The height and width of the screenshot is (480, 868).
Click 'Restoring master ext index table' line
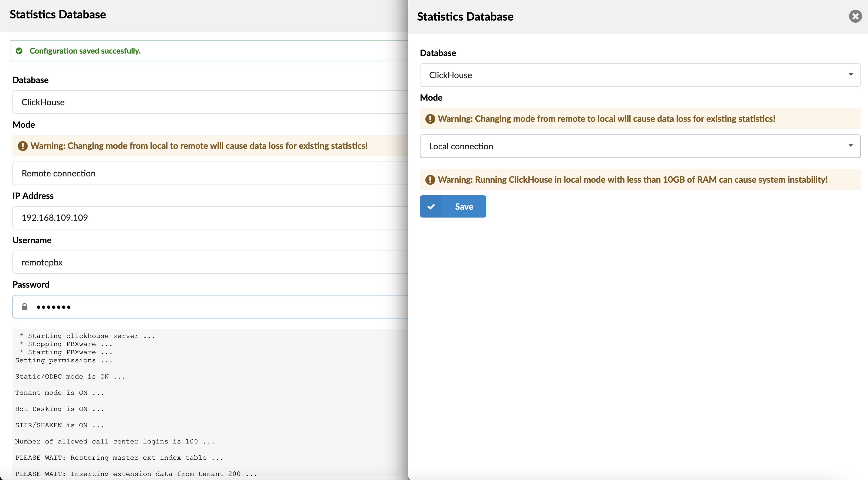click(119, 458)
